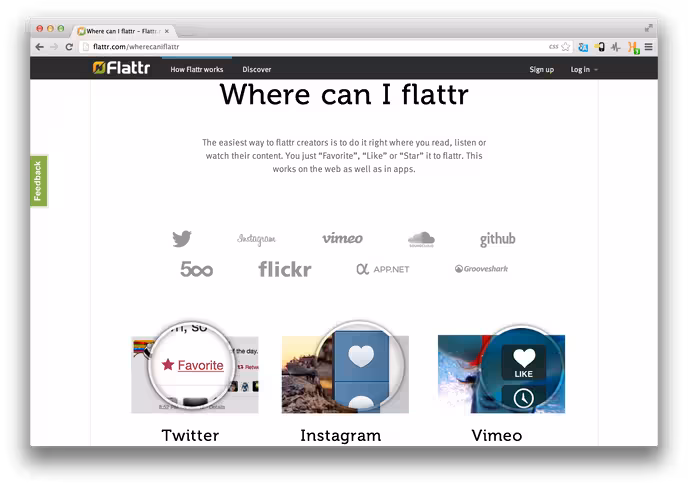Click the Instagram script logo
The width and height of the screenshot is (688, 488).
pos(256,239)
